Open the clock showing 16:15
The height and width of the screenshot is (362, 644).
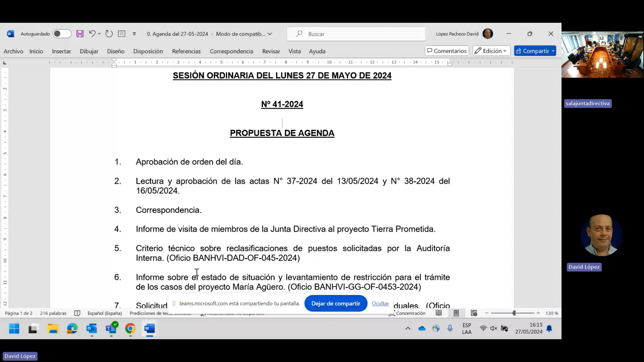[529, 328]
